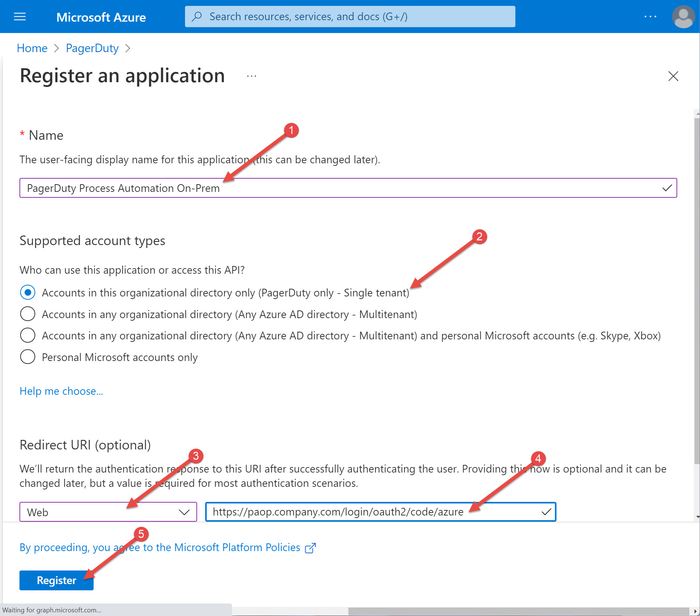700x616 pixels.
Task: Click the vertical scrollbar of the form
Action: tap(697, 291)
